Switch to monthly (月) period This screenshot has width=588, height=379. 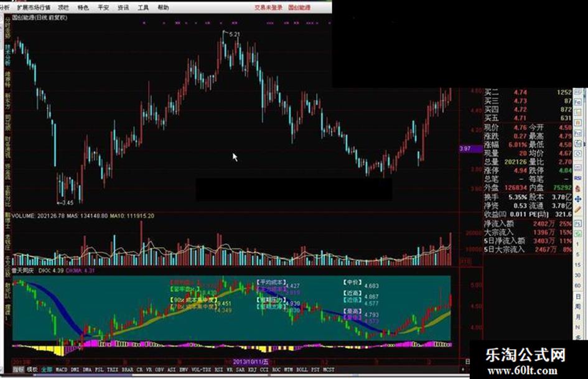(x=578, y=317)
